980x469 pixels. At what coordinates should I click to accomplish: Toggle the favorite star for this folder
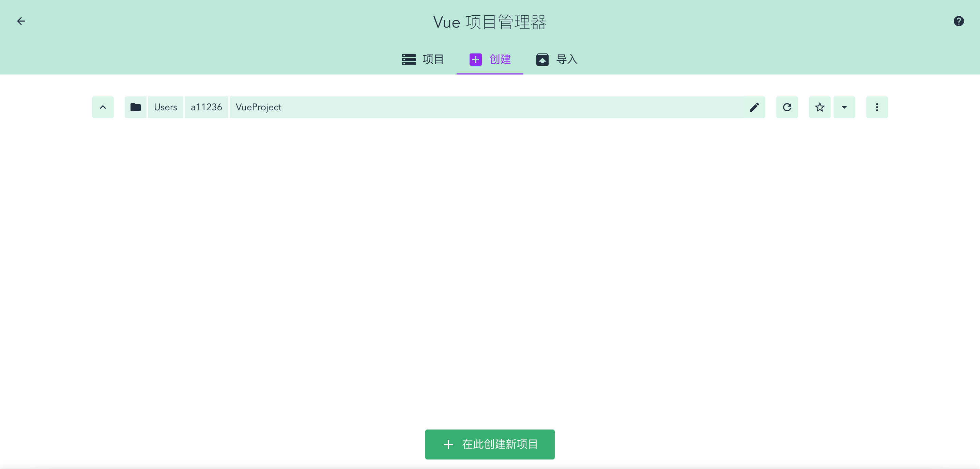[x=820, y=107]
